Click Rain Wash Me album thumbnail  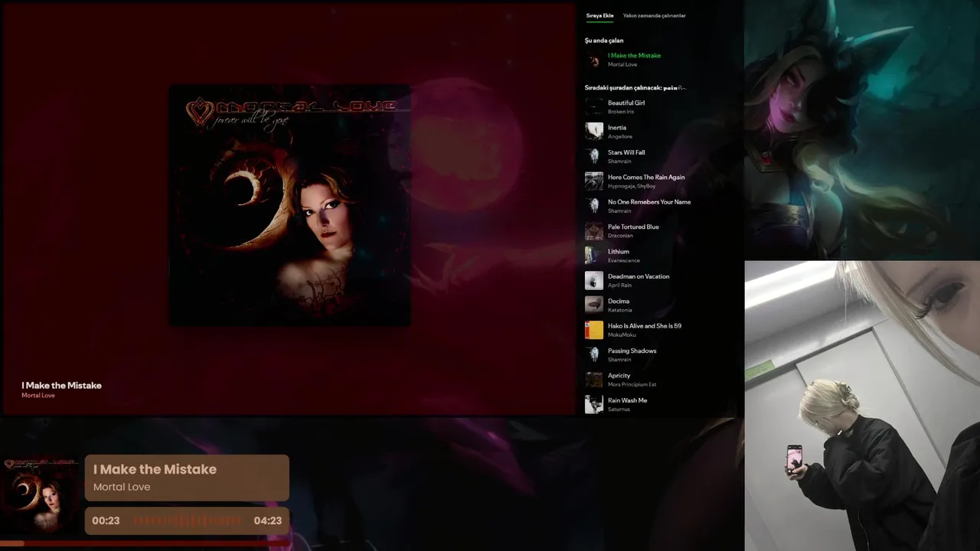(x=594, y=405)
